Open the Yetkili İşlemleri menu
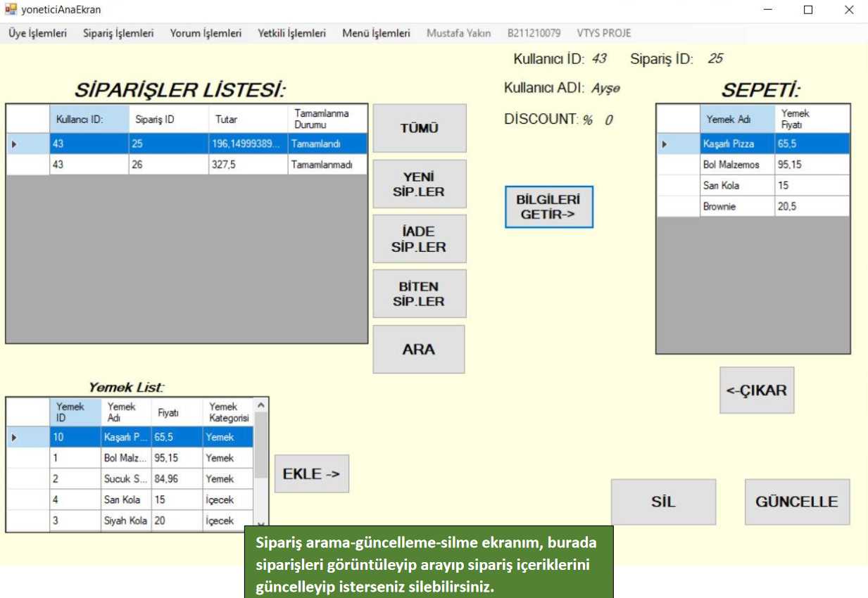Screen dimensions: 868x598 [291, 33]
